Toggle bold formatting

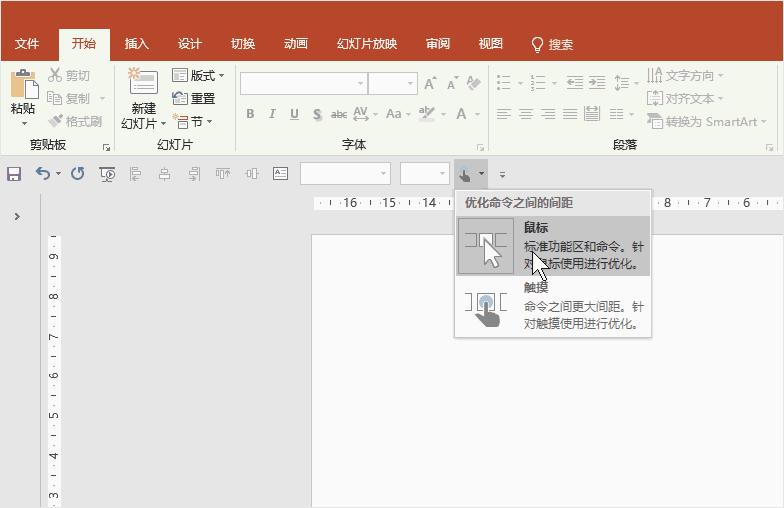point(250,114)
